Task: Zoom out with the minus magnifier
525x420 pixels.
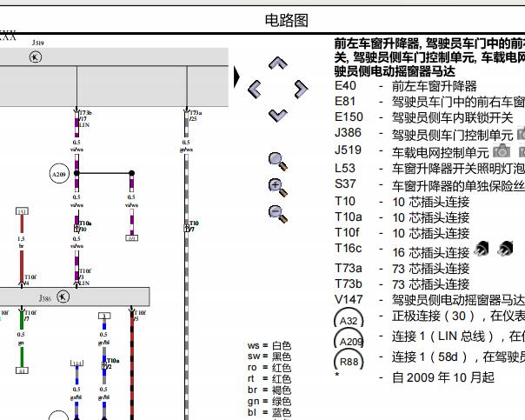Action: 278,214
